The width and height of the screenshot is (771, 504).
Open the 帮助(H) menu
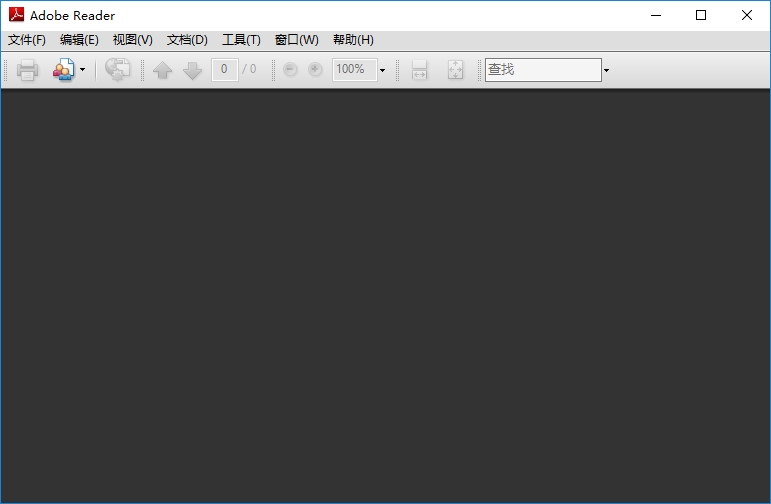tap(353, 40)
